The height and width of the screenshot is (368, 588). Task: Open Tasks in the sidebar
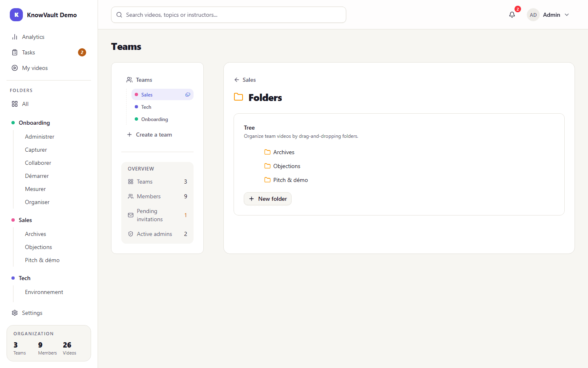tap(49, 52)
